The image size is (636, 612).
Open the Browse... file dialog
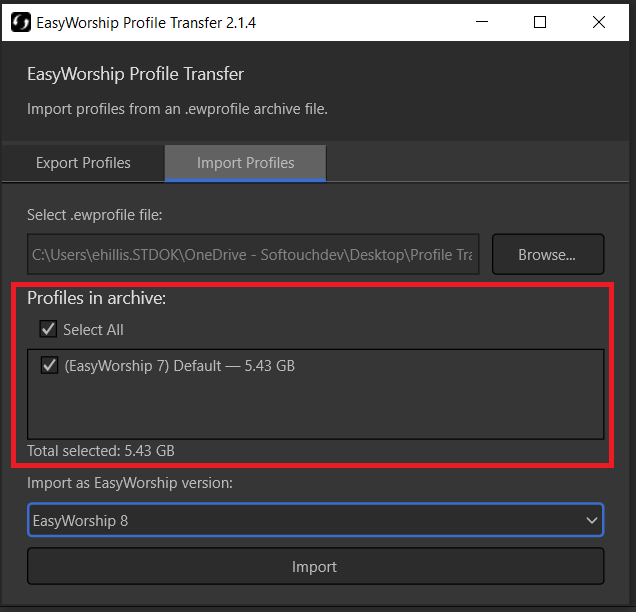click(548, 254)
